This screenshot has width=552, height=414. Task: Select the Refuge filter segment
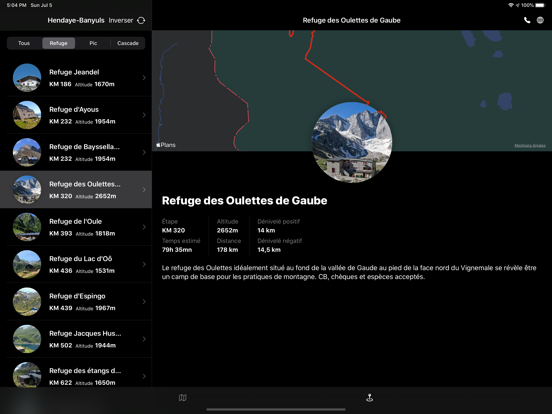58,43
